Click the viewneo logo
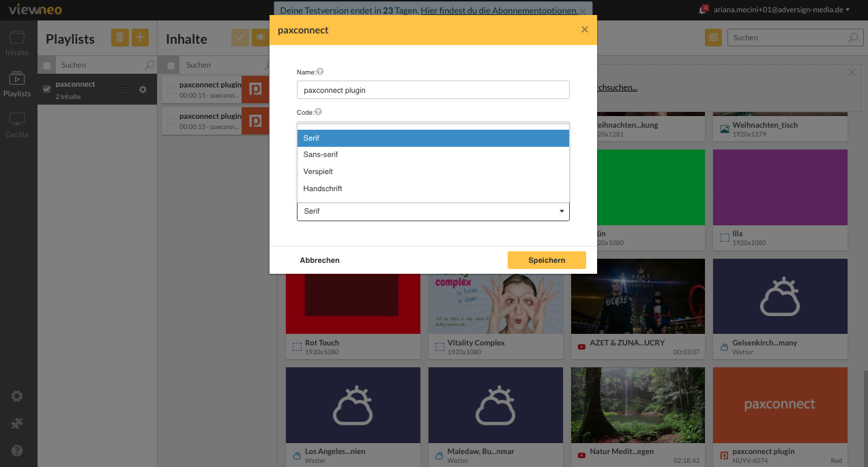Screen dimensions: 868x467 [x=35, y=10]
